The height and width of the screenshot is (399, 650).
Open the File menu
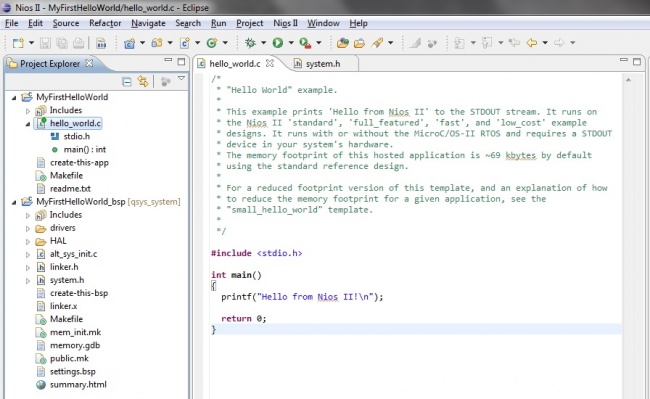coord(12,23)
